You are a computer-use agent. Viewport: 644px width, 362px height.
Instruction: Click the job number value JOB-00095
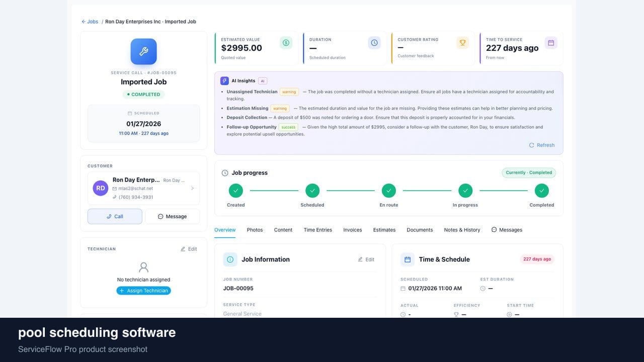[x=238, y=289]
